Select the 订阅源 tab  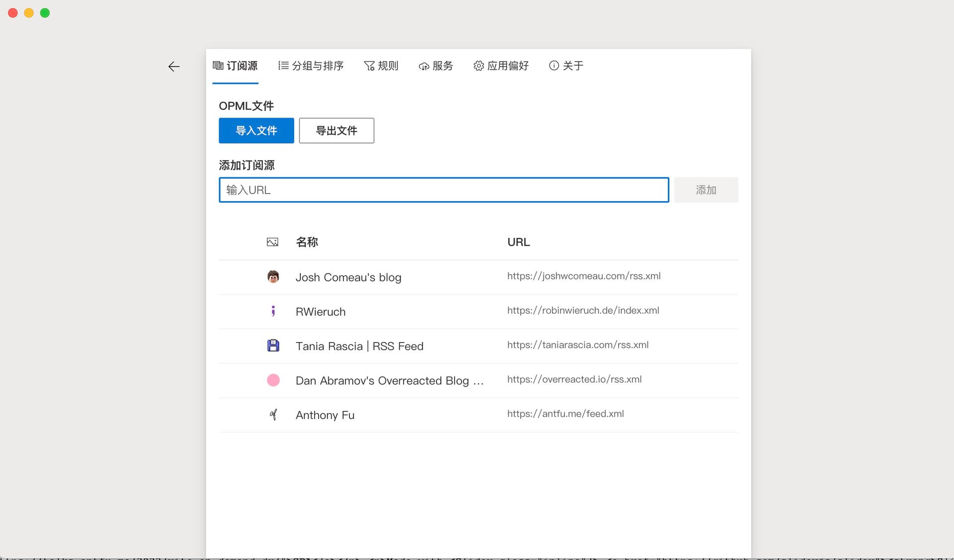[235, 66]
